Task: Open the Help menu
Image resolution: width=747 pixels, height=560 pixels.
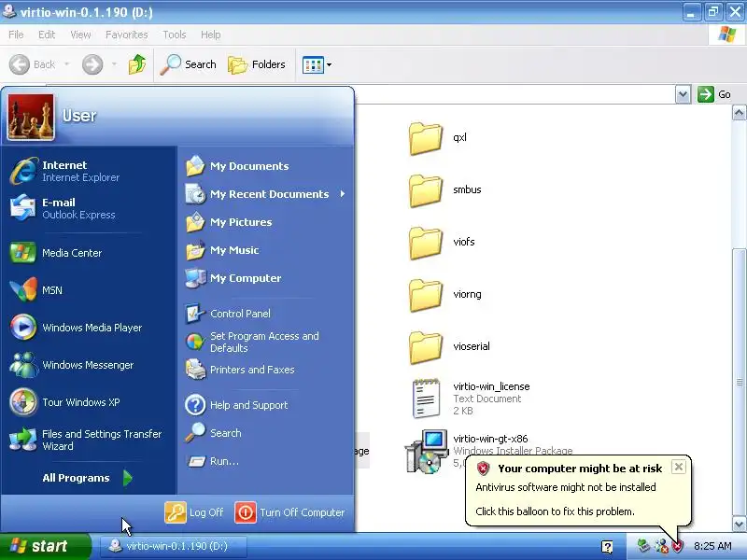Action: coord(211,35)
